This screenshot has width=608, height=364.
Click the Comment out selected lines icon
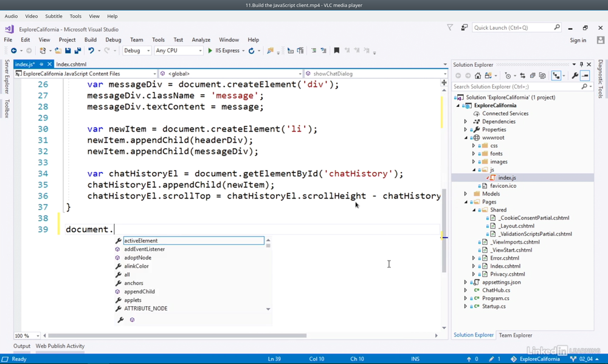coord(313,50)
